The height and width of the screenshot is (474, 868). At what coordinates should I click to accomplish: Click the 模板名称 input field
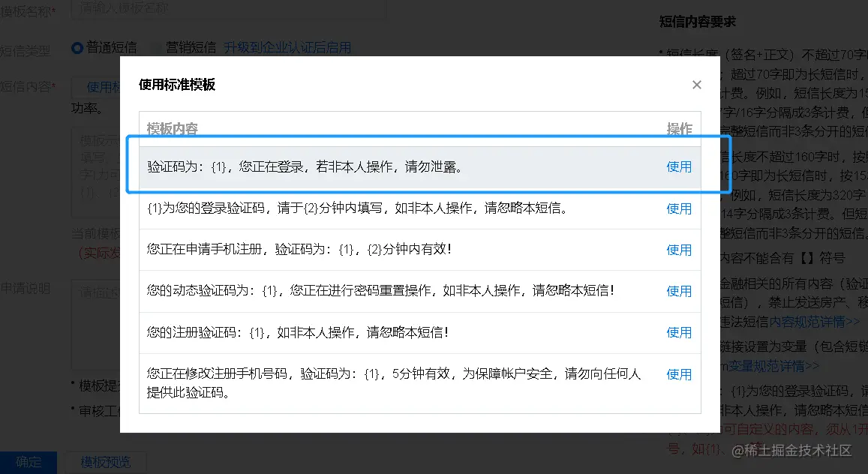point(225,8)
